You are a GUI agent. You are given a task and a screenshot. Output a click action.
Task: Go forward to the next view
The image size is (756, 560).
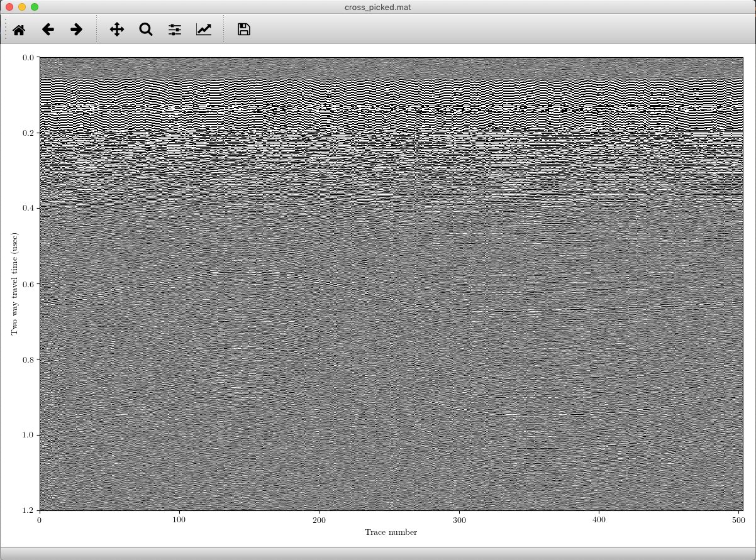pyautogui.click(x=77, y=30)
